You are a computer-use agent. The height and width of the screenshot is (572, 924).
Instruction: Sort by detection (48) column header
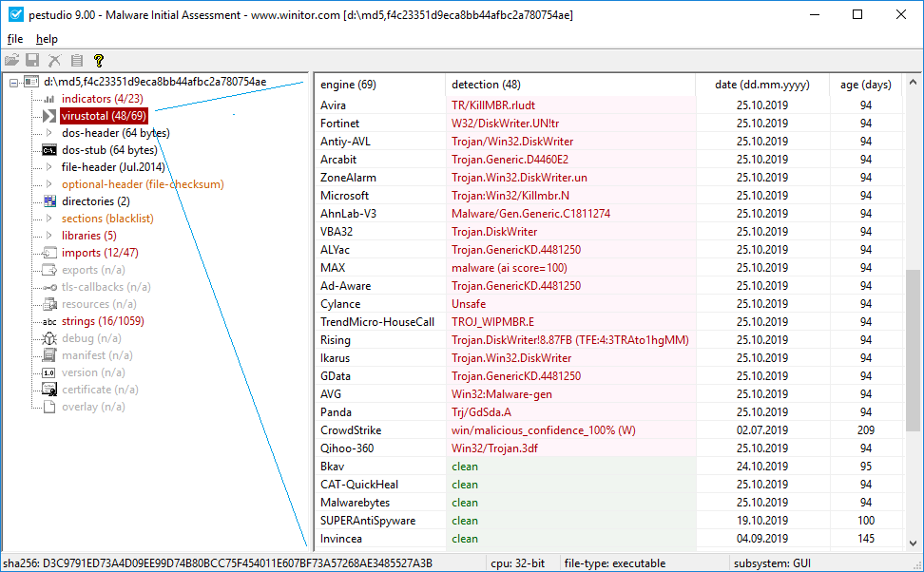(x=570, y=85)
